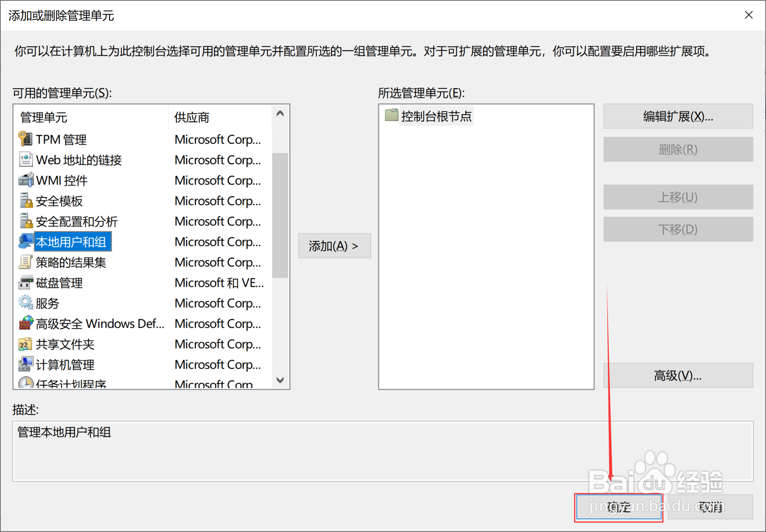Select the 安全配置和分析 snap-in icon
The image size is (766, 532).
pyautogui.click(x=25, y=221)
